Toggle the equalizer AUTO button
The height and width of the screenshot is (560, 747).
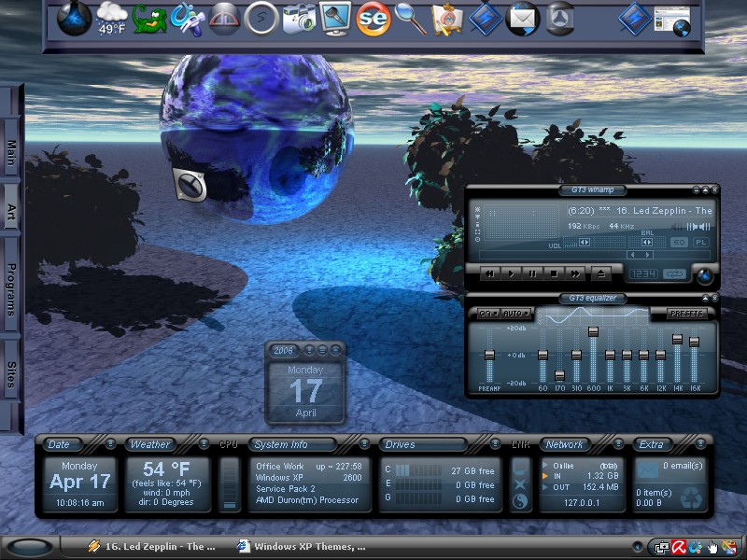(x=515, y=314)
